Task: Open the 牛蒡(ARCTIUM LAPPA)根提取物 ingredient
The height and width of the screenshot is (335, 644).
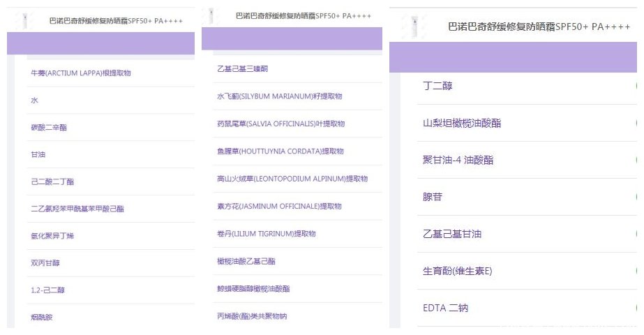Action: pos(81,73)
